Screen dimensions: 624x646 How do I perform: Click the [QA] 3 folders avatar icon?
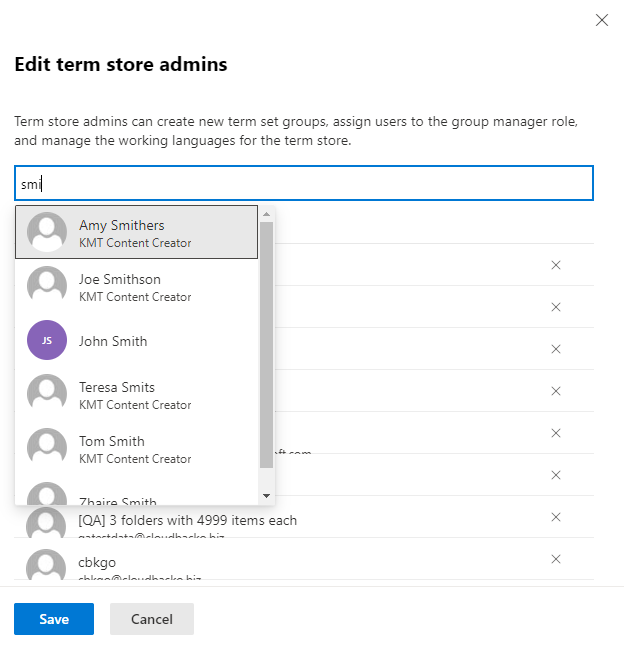pos(46,524)
